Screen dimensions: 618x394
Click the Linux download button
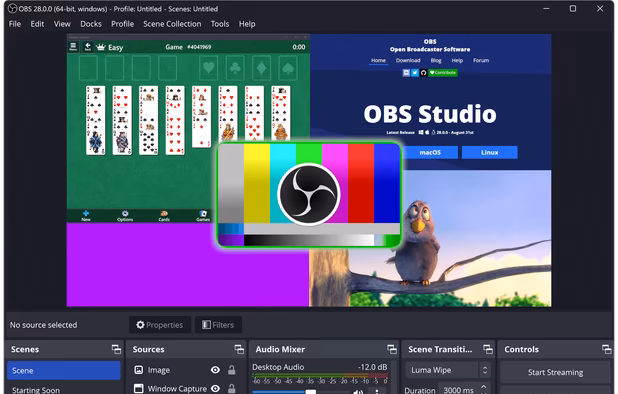tap(490, 152)
